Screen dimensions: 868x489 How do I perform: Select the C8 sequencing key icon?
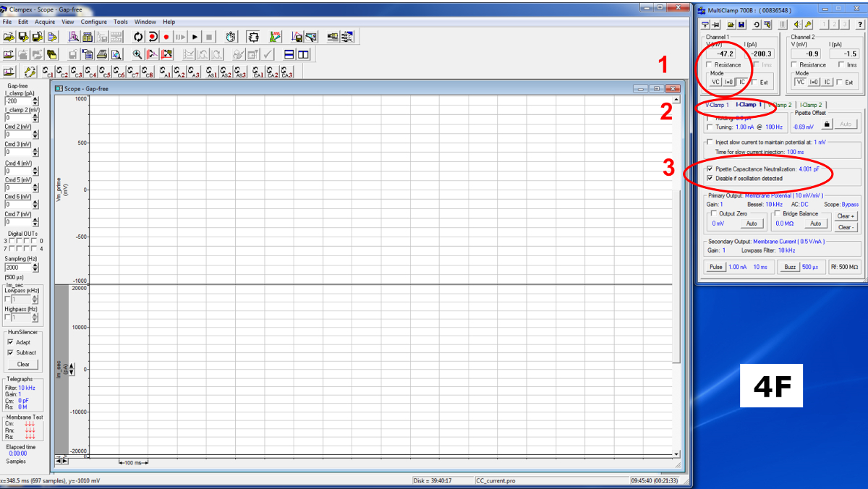point(147,72)
